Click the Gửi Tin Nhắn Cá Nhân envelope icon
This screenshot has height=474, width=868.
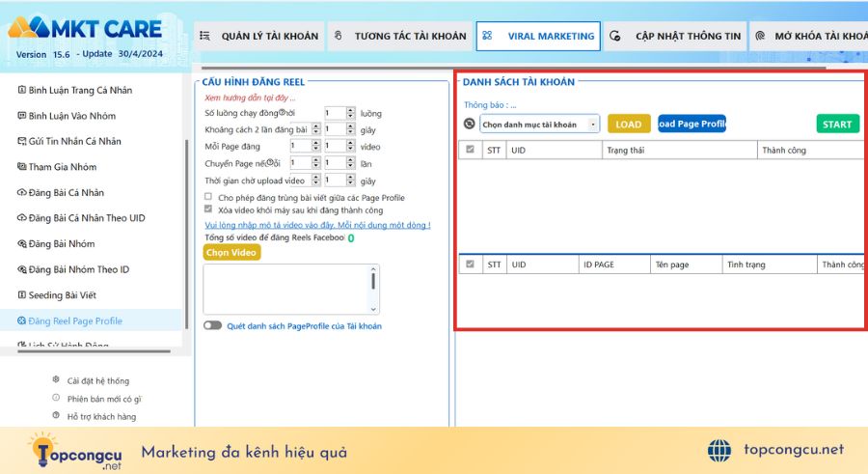coord(21,141)
